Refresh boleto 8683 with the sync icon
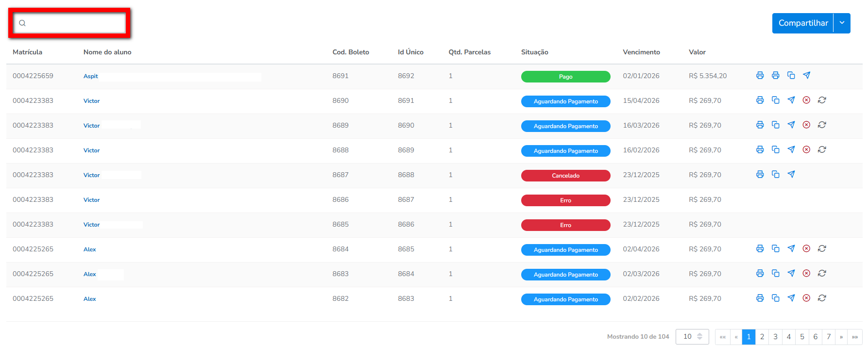The image size is (868, 361). (x=822, y=274)
